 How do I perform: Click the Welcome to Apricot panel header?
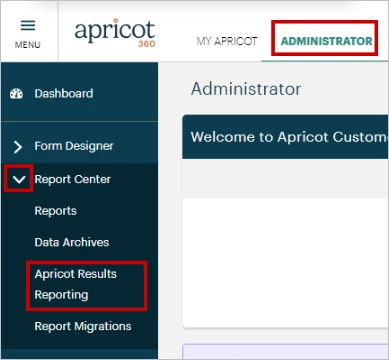(x=285, y=137)
